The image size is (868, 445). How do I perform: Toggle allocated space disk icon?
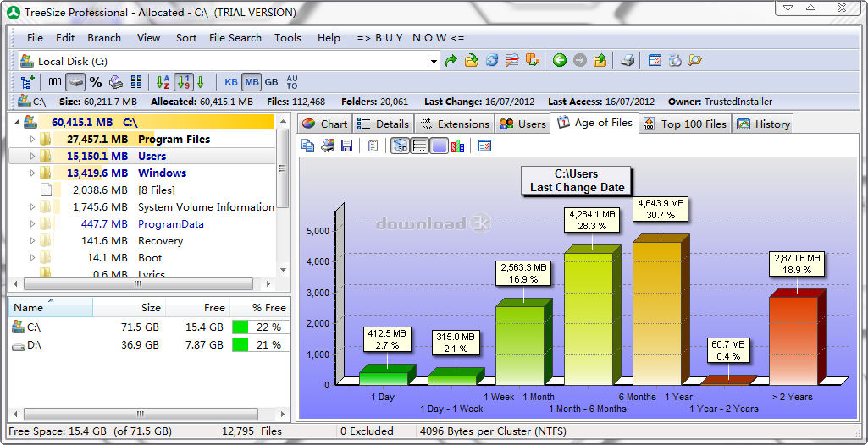[x=75, y=82]
